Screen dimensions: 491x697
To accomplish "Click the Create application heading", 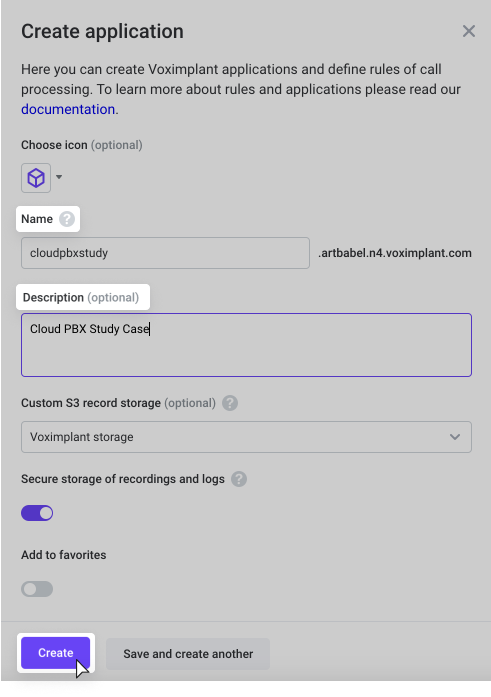I will click(102, 32).
